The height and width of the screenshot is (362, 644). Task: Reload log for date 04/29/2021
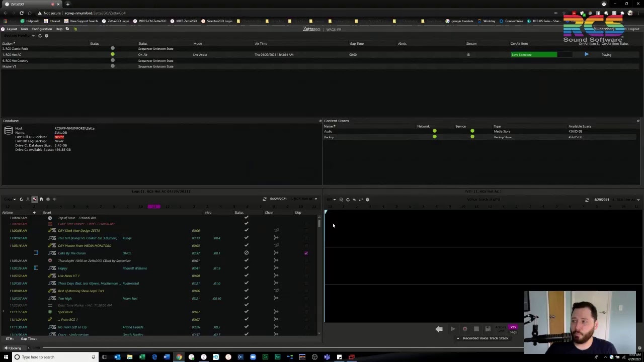coord(264,199)
